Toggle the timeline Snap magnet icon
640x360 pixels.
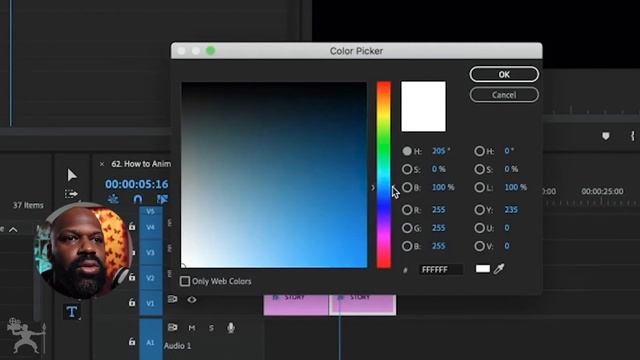pyautogui.click(x=138, y=199)
